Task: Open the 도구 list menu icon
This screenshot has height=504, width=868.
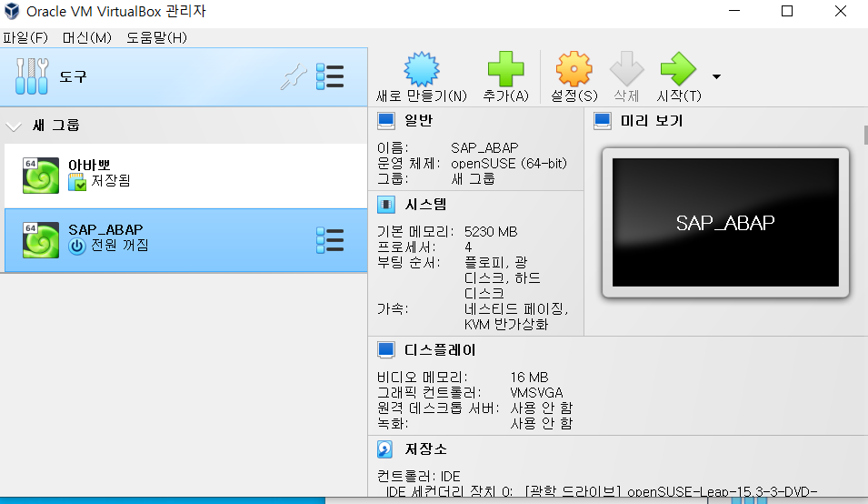Action: point(330,76)
